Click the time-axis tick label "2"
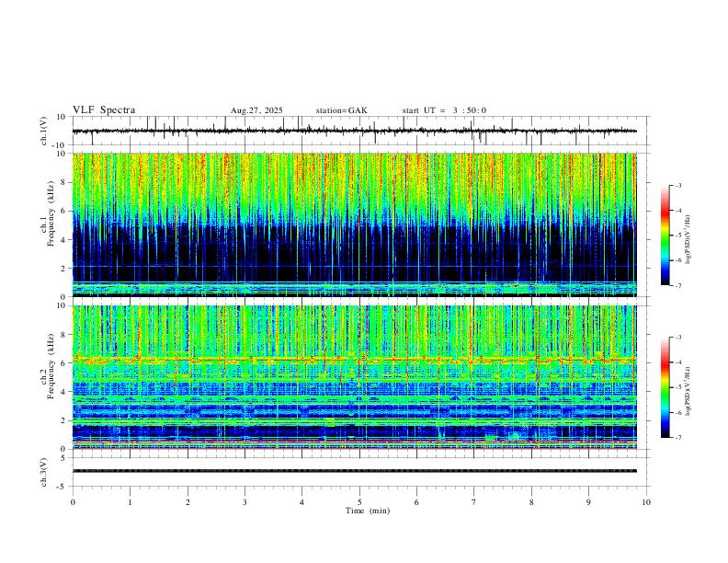The image size is (728, 563). point(188,502)
